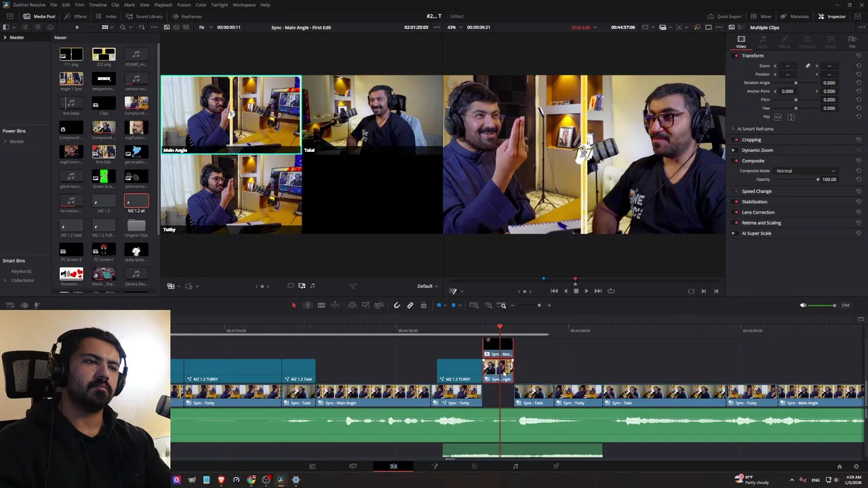Open the Playback menu
Viewport: 868px width, 488px height.
pos(163,5)
